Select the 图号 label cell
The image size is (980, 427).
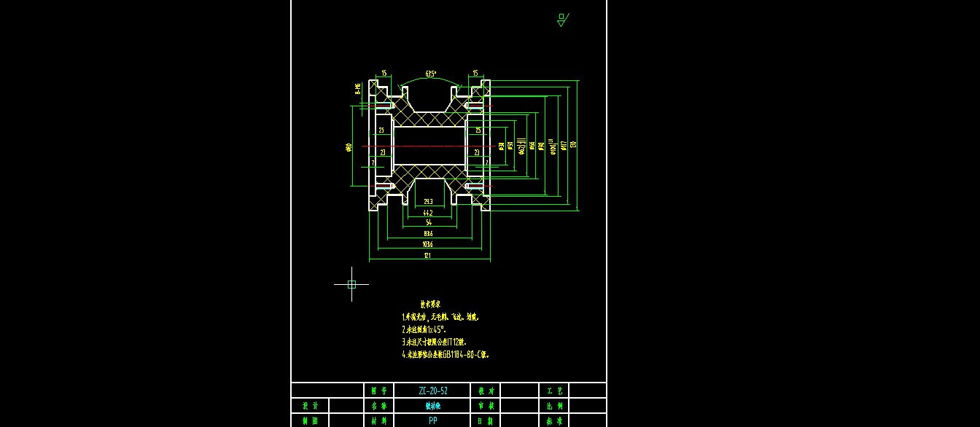pos(378,391)
